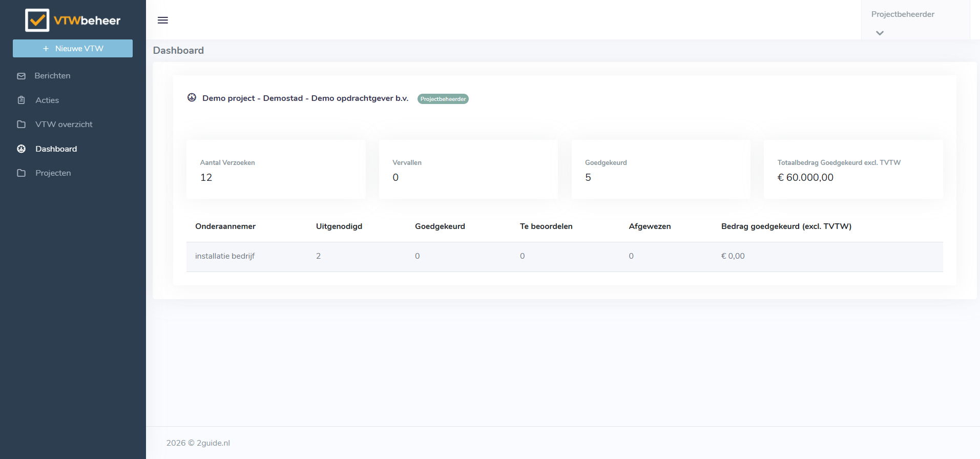Click the Acties clipboard icon
The width and height of the screenshot is (980, 459).
coord(22,100)
